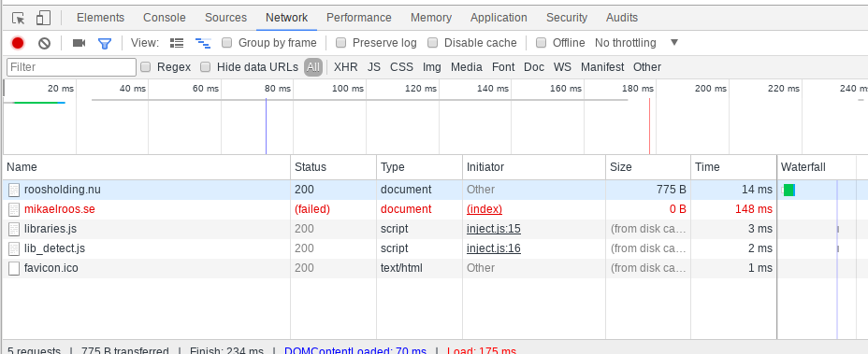
Task: Click the lib_detect.js file icon
Action: tap(14, 248)
